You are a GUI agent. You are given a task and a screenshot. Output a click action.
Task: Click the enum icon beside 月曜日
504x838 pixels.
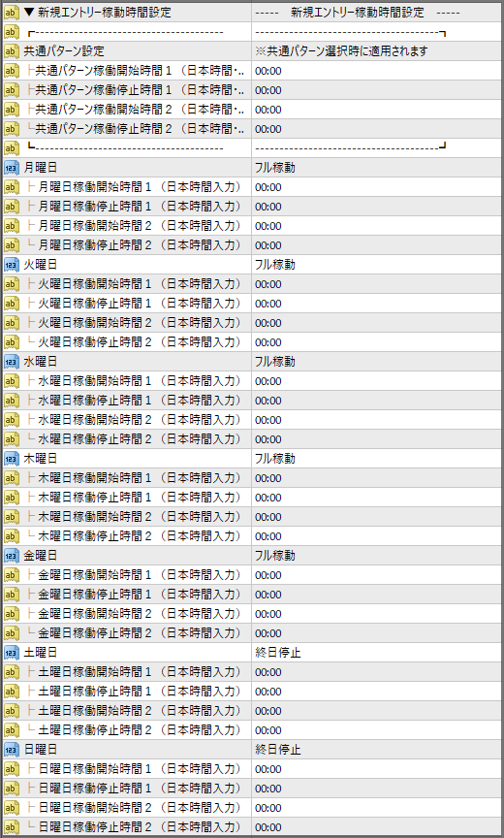pyautogui.click(x=12, y=168)
